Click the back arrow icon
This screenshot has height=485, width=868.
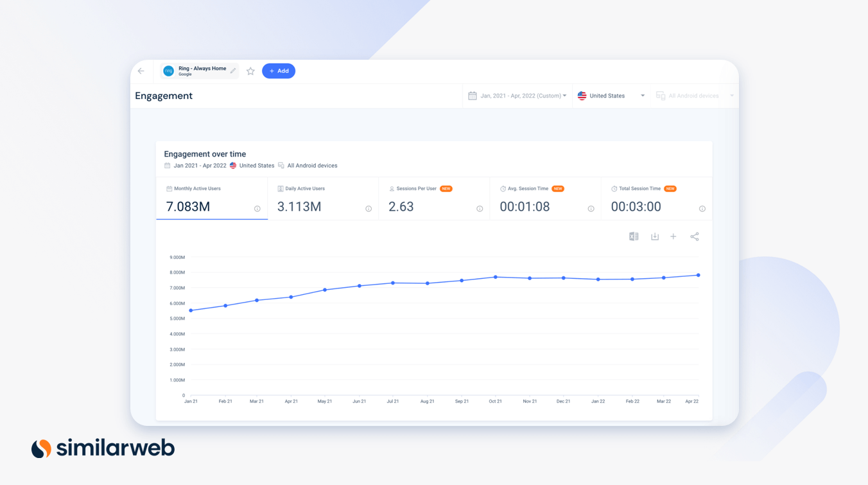point(141,71)
